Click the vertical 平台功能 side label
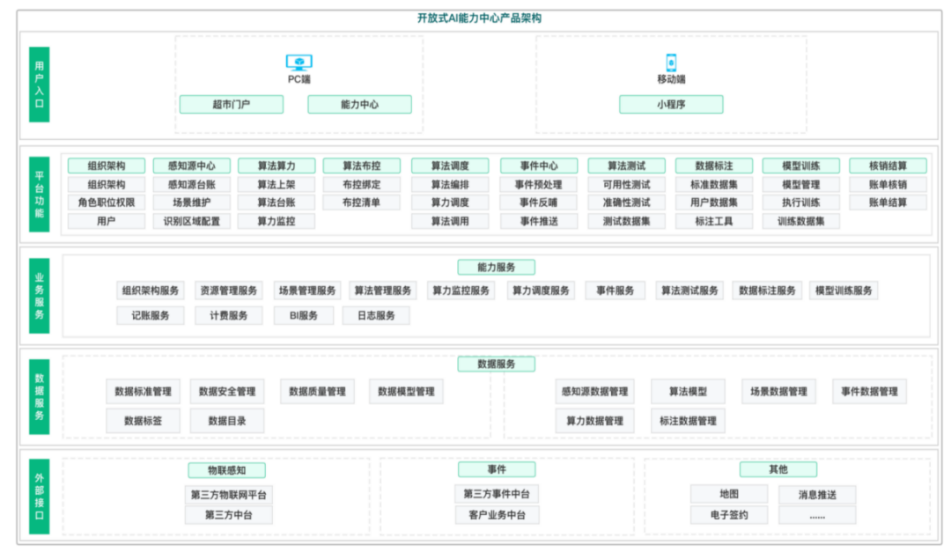The width and height of the screenshot is (951, 560). point(40,194)
